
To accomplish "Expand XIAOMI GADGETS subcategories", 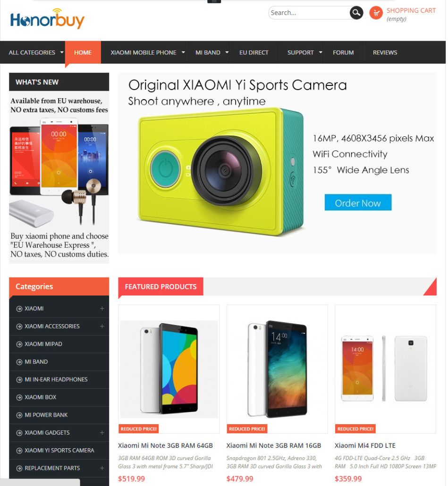I will (102, 432).
